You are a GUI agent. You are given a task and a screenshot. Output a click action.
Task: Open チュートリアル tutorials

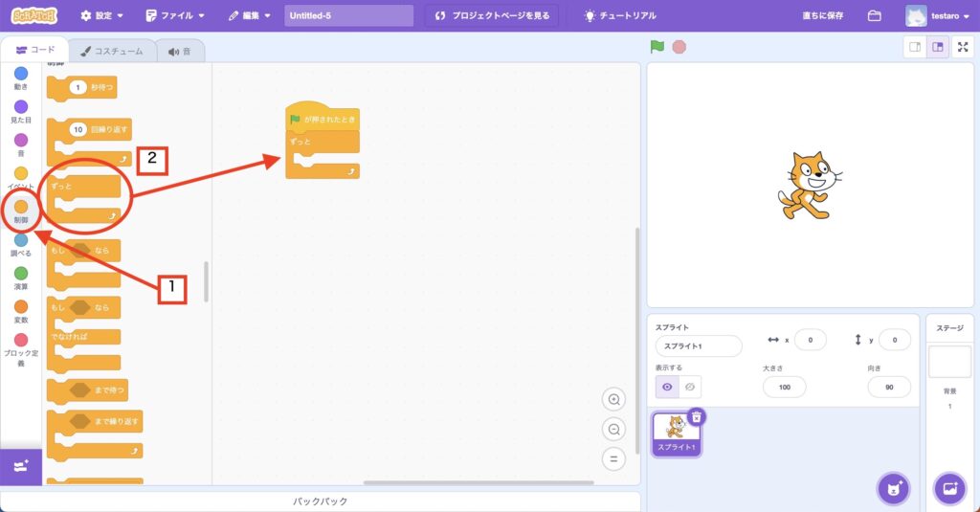click(620, 15)
